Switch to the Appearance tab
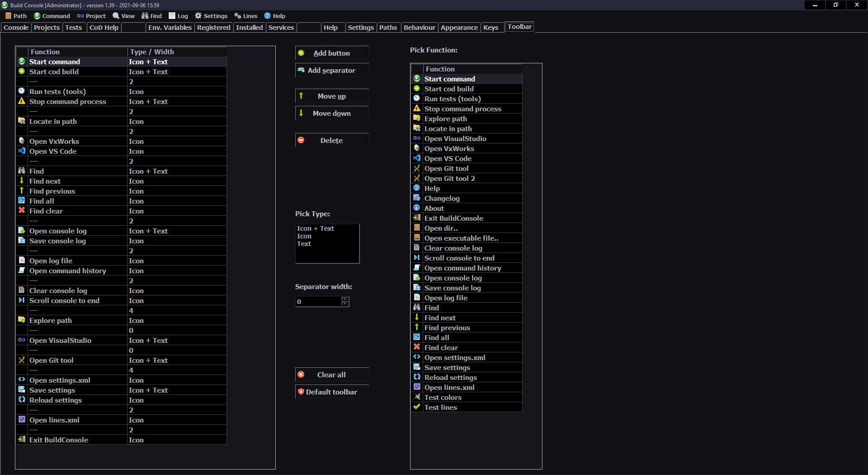Viewport: 868px width, 475px height. coord(459,28)
